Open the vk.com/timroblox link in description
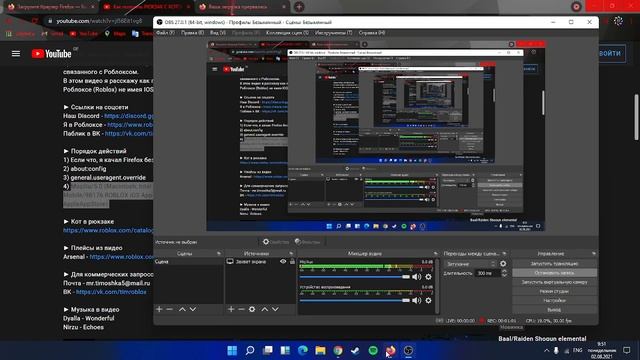 click(111, 292)
